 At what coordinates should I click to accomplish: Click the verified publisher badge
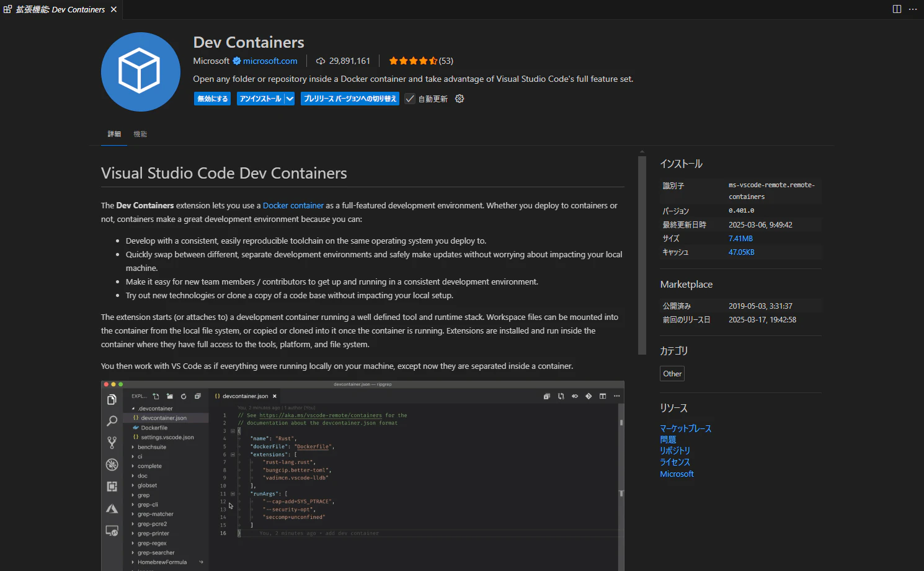236,61
